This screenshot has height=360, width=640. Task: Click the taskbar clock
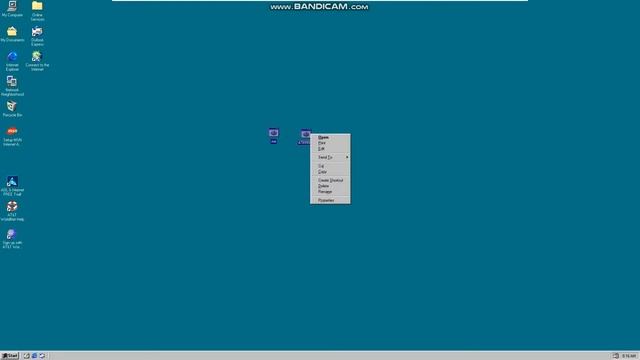point(629,356)
